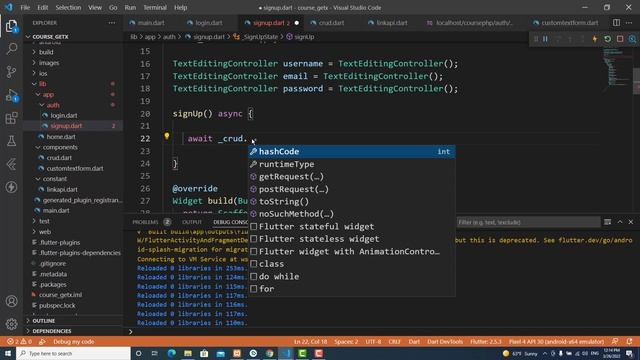Click the feedback icon in status bar
Image resolution: width=640 pixels, height=360 pixels.
[615, 342]
